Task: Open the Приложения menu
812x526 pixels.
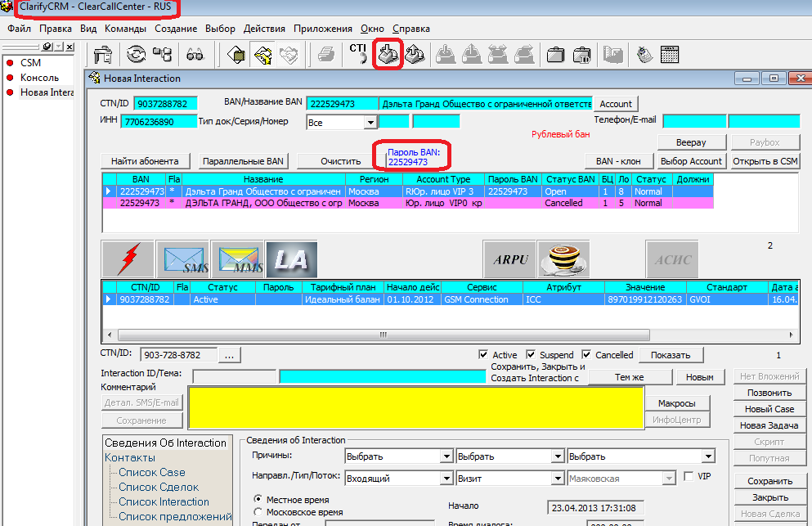Action: (x=323, y=29)
